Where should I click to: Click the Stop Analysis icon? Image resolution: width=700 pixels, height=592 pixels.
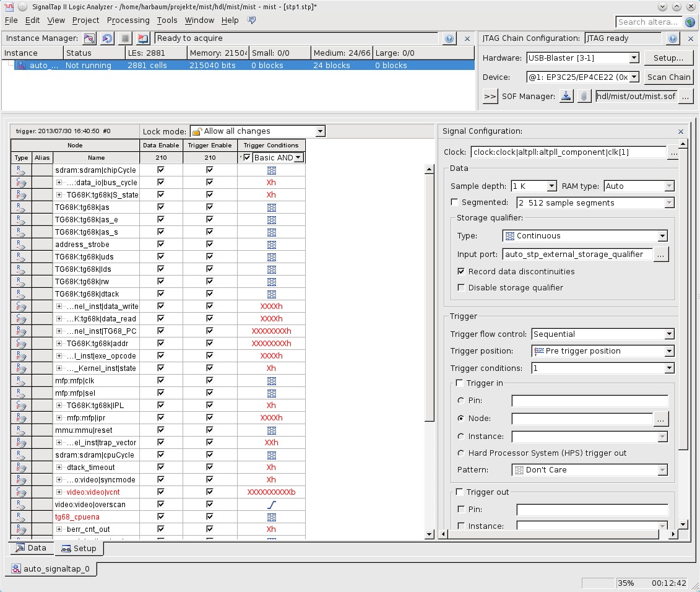pos(125,38)
